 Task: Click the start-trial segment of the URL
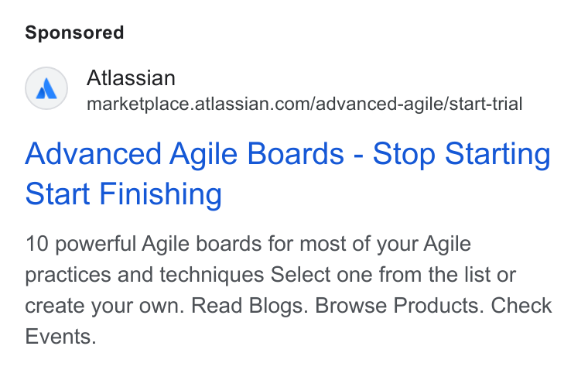[486, 104]
